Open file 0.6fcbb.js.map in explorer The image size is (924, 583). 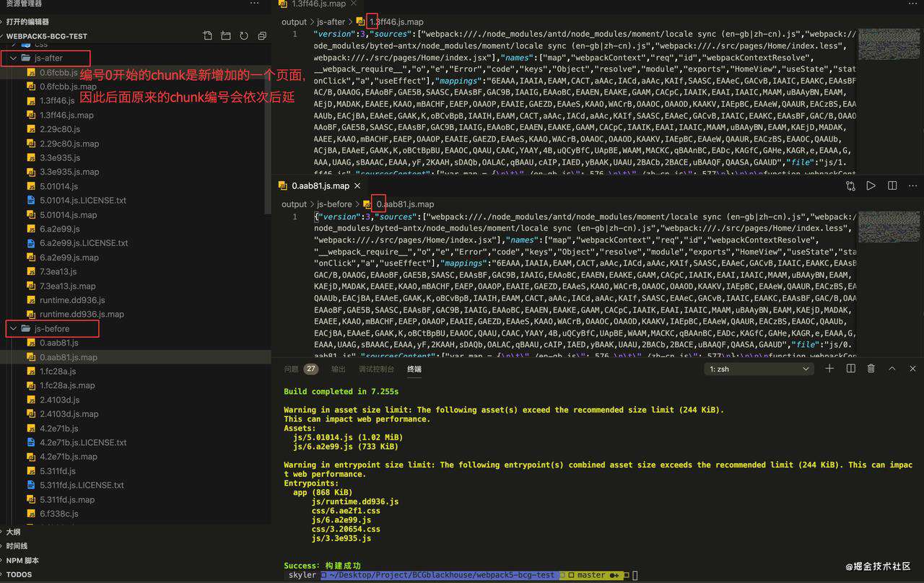[69, 87]
